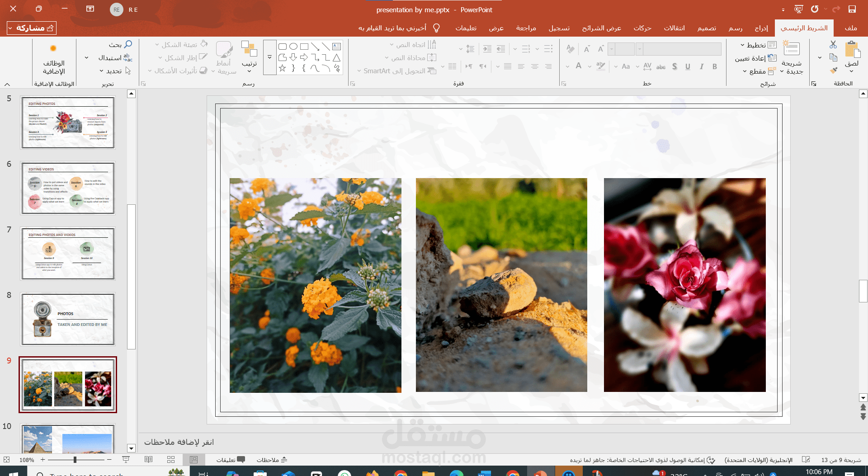868x476 pixels.
Task: Click the zoom slider handle in status bar
Action: click(75, 460)
